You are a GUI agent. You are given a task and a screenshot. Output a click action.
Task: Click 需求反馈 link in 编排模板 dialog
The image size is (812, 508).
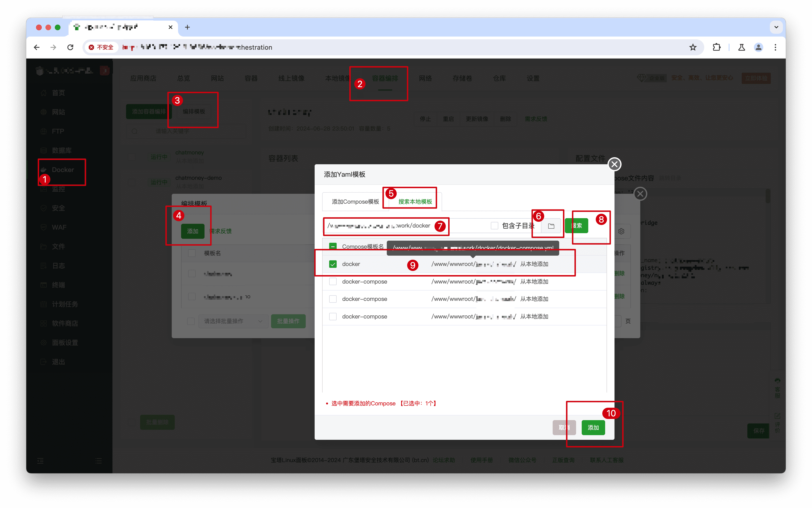point(221,231)
